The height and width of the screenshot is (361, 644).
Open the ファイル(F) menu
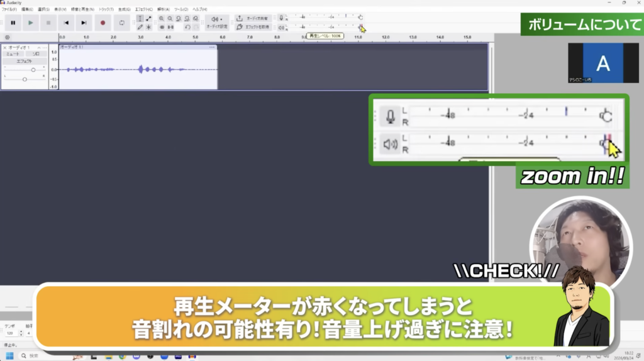tap(9, 9)
